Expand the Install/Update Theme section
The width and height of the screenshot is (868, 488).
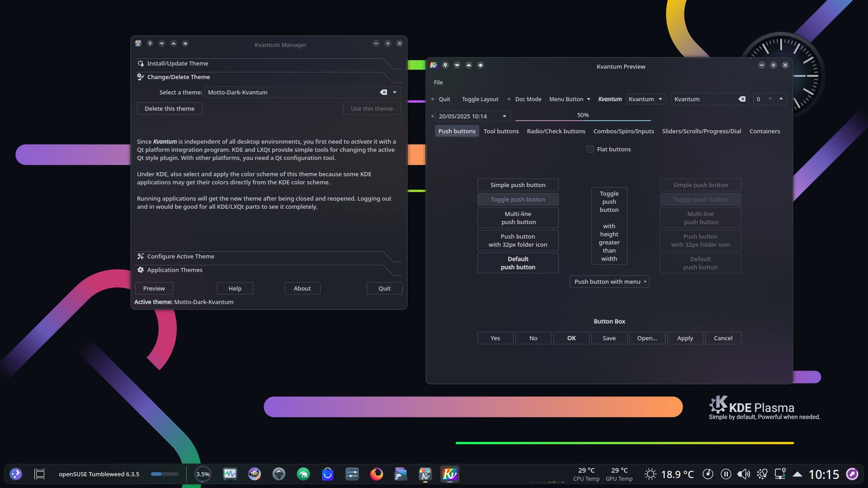[x=269, y=64]
